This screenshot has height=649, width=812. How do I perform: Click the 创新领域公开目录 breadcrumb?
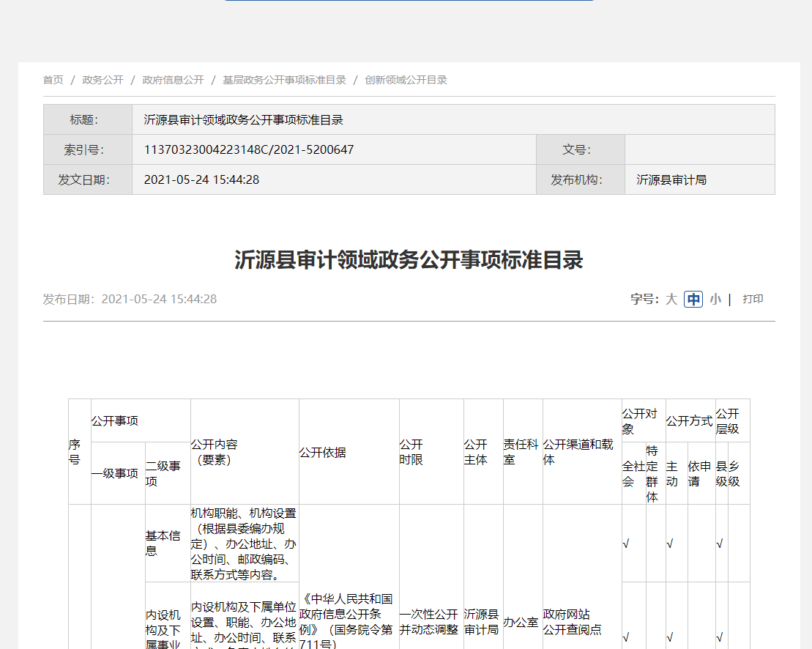click(406, 80)
